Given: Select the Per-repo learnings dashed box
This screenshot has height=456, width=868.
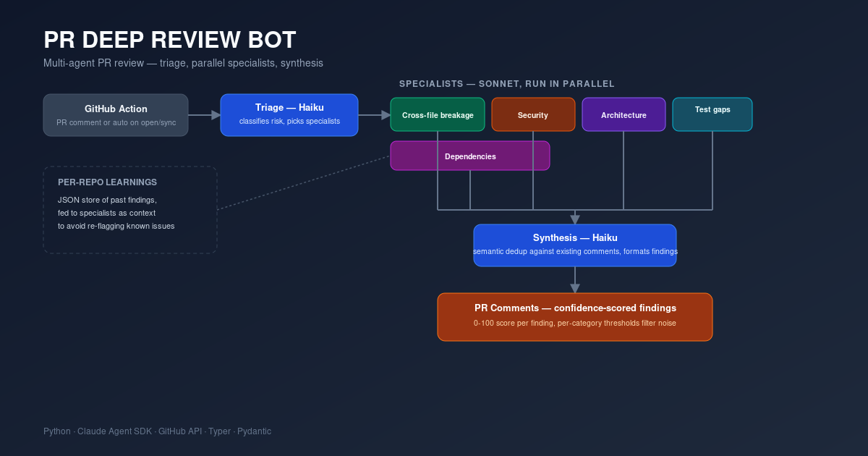Looking at the screenshot, I should tap(130, 210).
